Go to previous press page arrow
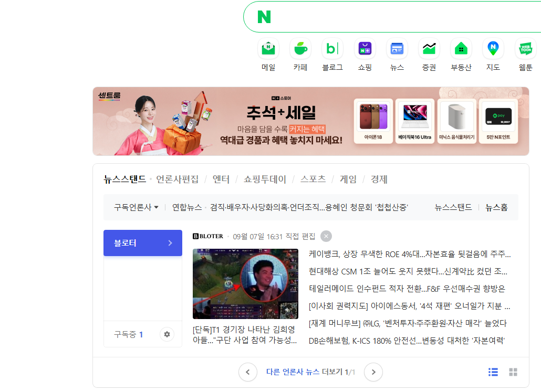 [248, 372]
